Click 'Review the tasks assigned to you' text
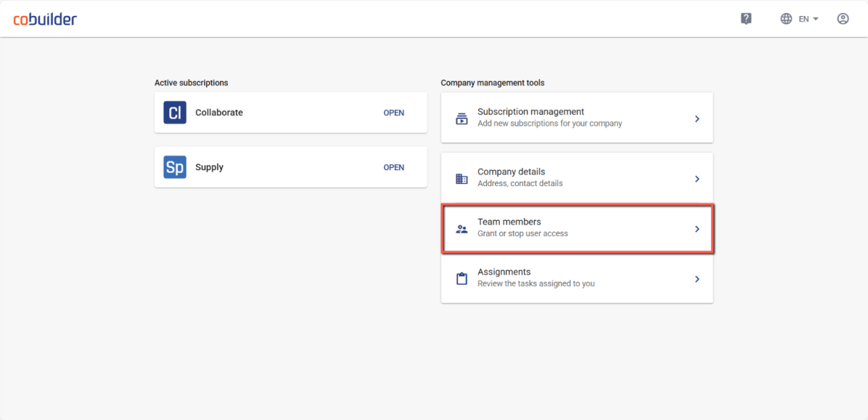 click(x=536, y=284)
